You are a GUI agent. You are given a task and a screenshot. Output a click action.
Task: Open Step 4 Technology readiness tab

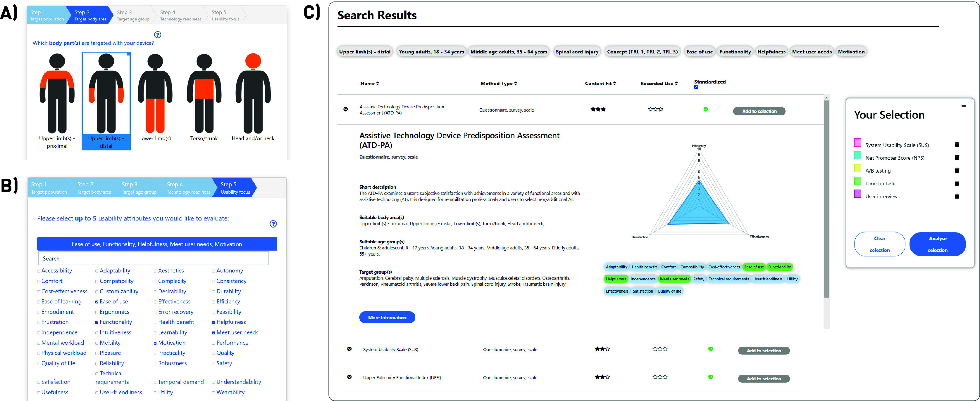pyautogui.click(x=188, y=188)
